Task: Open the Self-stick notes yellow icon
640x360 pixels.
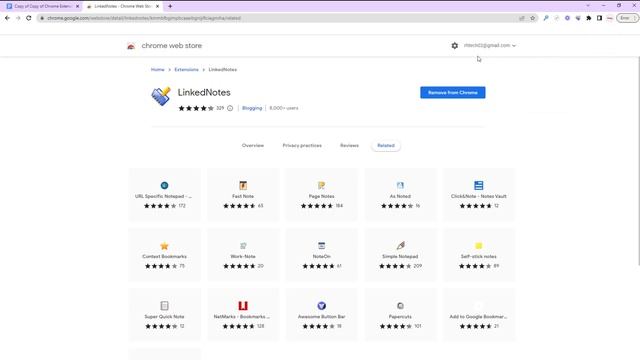Action: tap(478, 246)
